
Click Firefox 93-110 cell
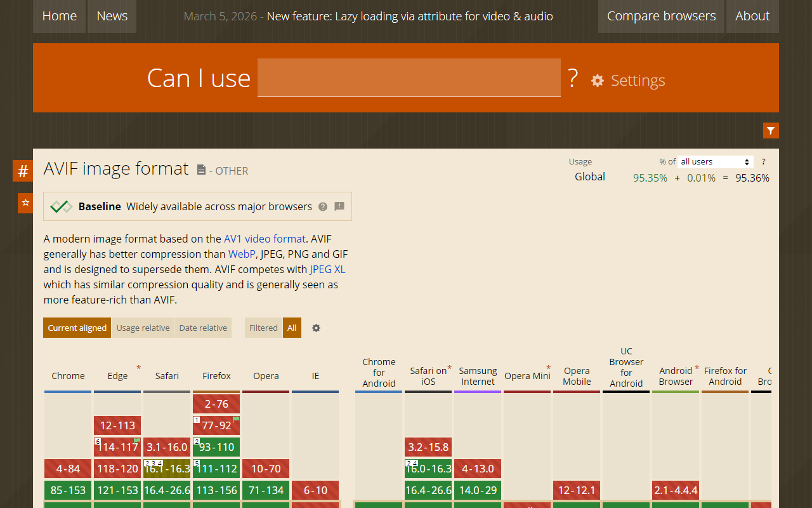tap(216, 447)
